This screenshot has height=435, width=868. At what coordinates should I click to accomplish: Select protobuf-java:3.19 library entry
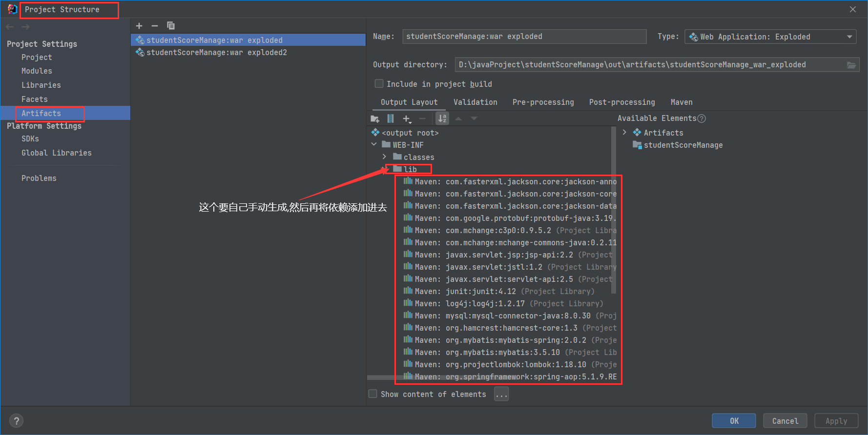pos(510,218)
